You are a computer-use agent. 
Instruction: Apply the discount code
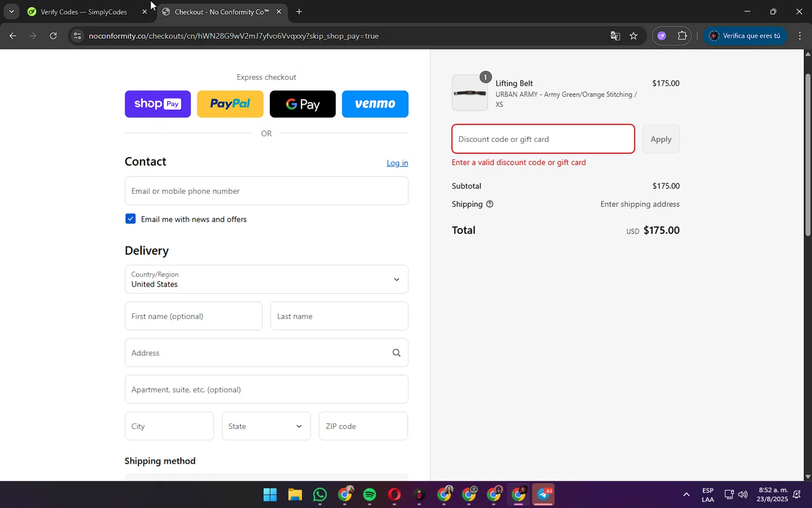pyautogui.click(x=661, y=139)
